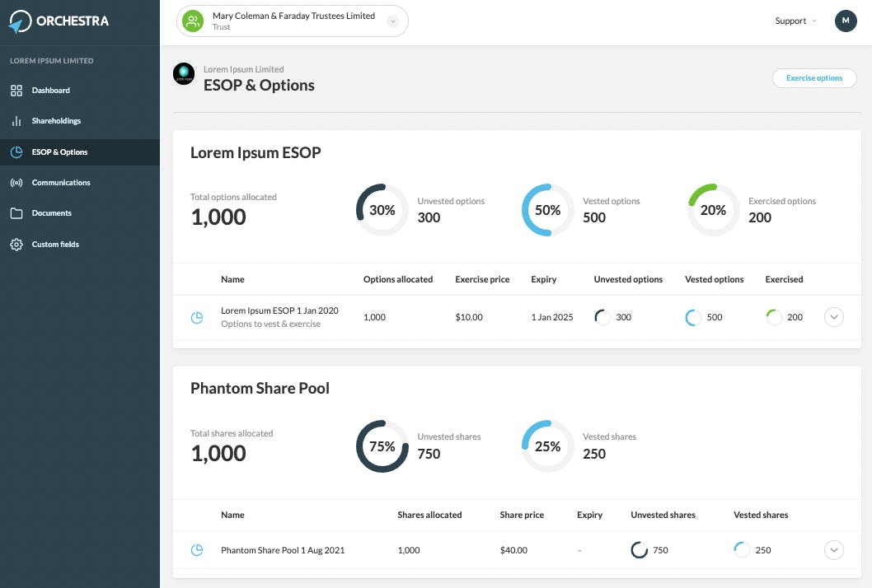Expand the Lorem Ipsum ESOP 1 Jan 2020 row

pyautogui.click(x=833, y=317)
